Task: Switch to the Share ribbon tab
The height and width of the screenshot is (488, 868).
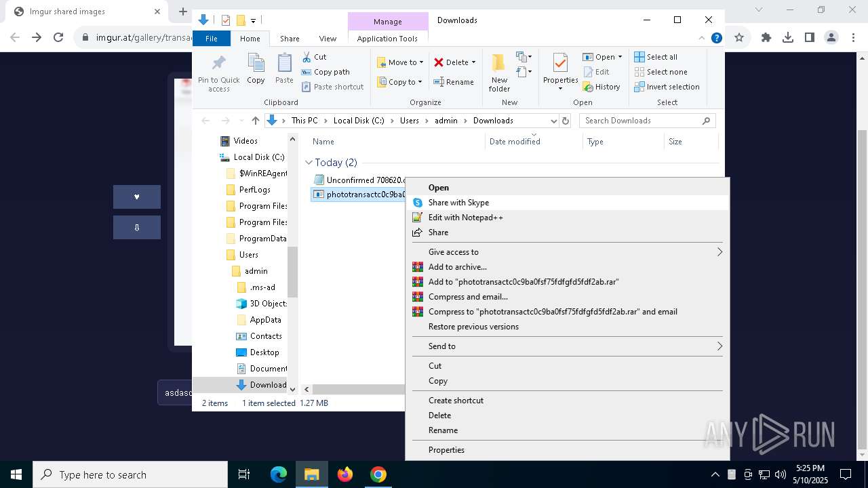Action: pos(290,39)
